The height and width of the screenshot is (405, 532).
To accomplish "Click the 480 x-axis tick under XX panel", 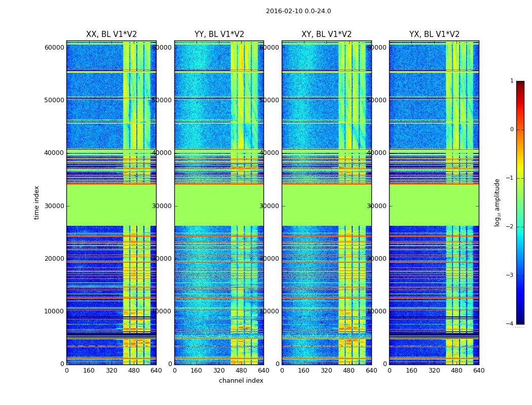I will click(134, 371).
